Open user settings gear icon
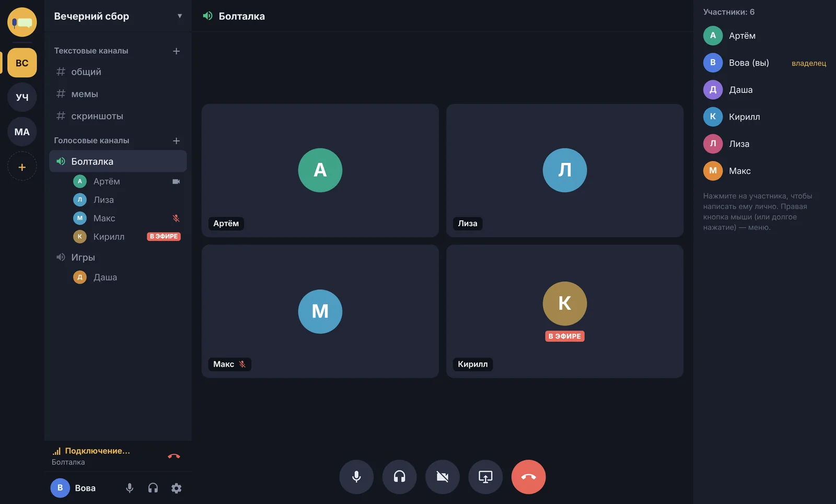Screen dimensions: 836x504 177,488
